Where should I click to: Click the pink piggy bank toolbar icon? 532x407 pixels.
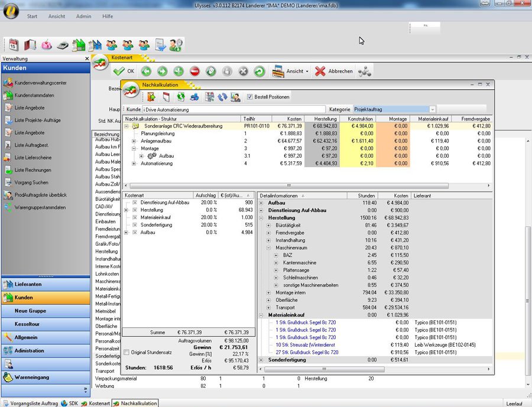[46, 45]
